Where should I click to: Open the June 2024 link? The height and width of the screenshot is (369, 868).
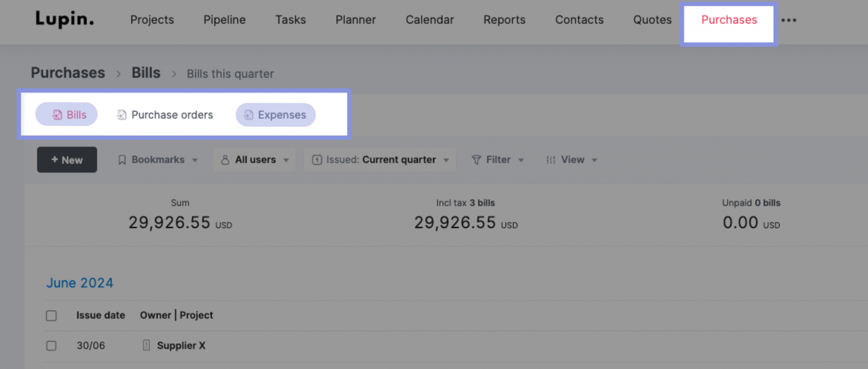point(80,283)
